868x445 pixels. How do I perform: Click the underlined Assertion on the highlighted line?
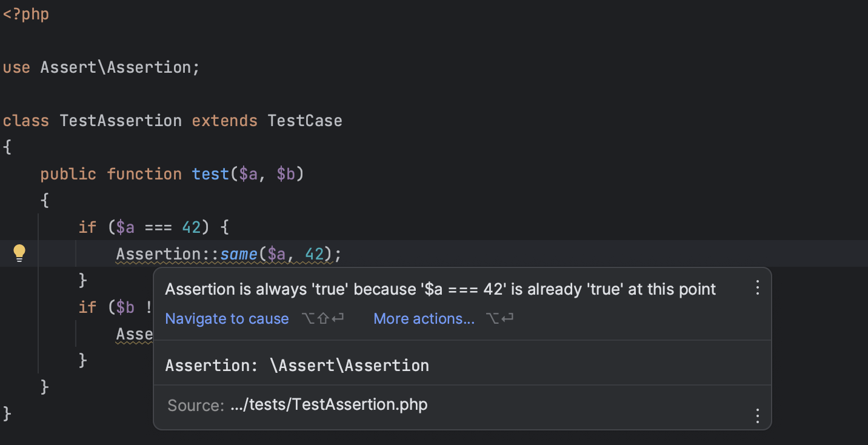153,254
